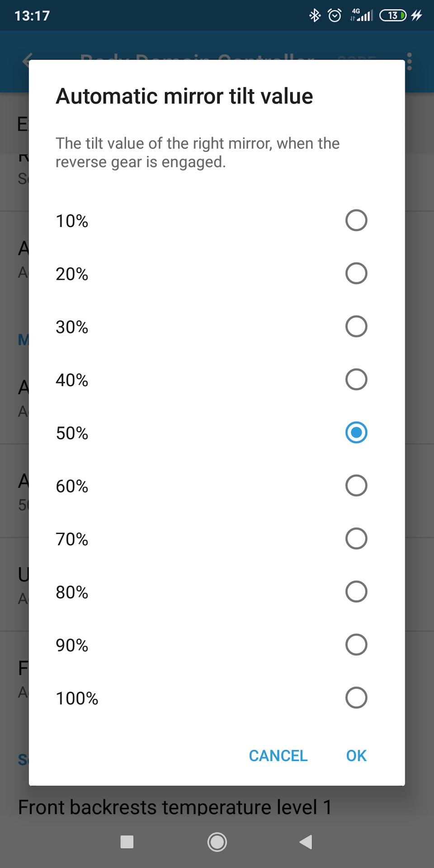Choose the 20% tilt value
Screen dimensions: 434x868
(356, 274)
